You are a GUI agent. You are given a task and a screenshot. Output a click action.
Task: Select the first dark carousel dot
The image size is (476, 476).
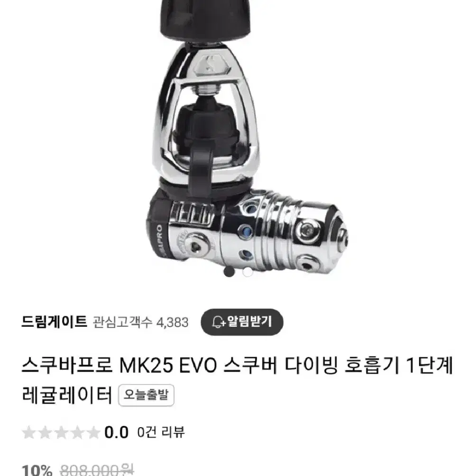229,271
